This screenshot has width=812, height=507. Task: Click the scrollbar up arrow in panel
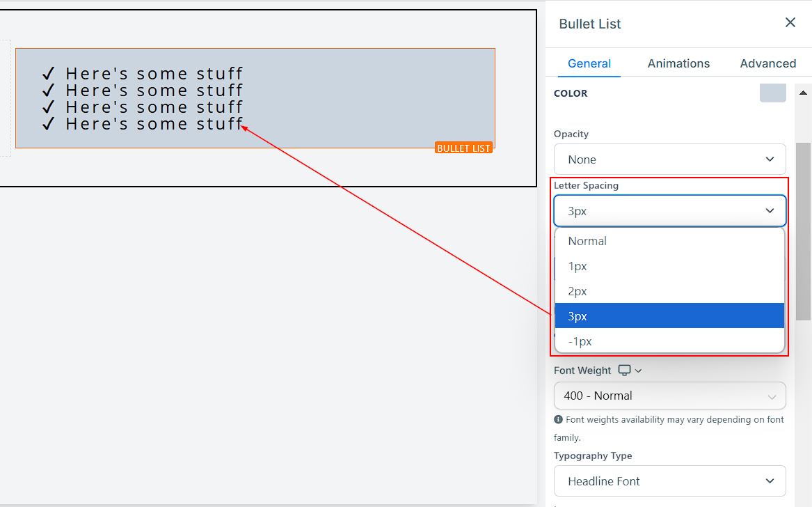(803, 93)
